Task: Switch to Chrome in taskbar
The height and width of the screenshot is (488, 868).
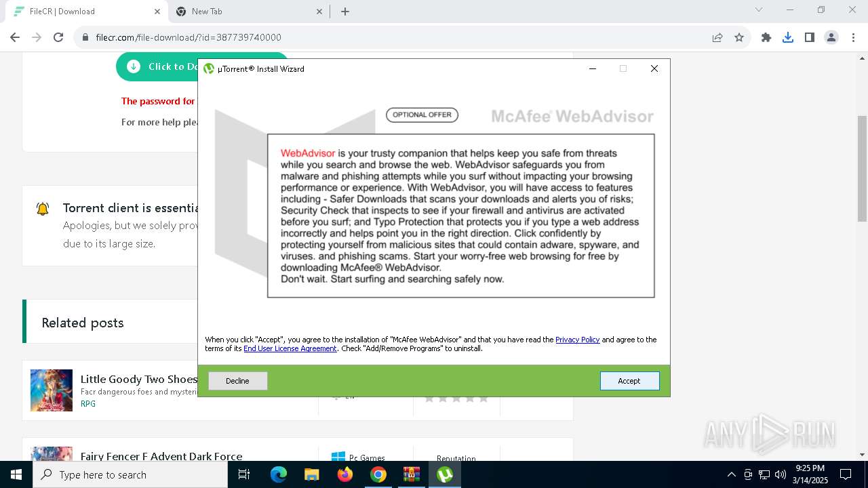Action: tap(378, 474)
